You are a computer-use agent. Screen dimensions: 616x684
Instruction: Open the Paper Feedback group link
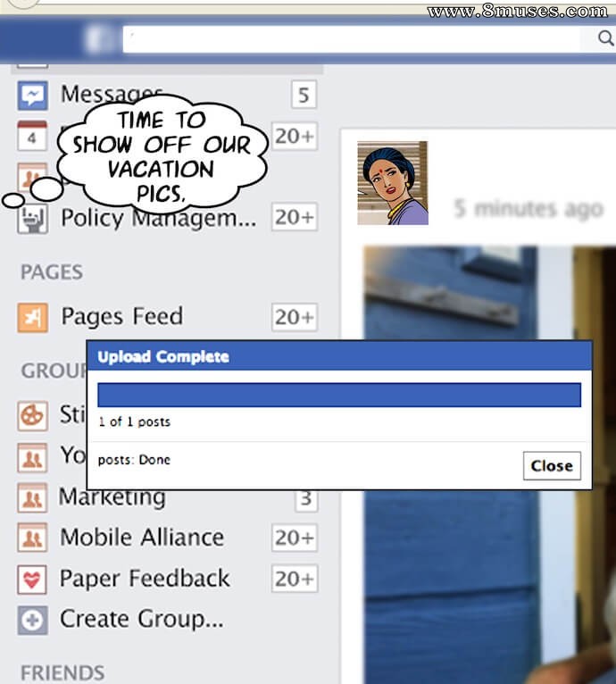pos(145,579)
